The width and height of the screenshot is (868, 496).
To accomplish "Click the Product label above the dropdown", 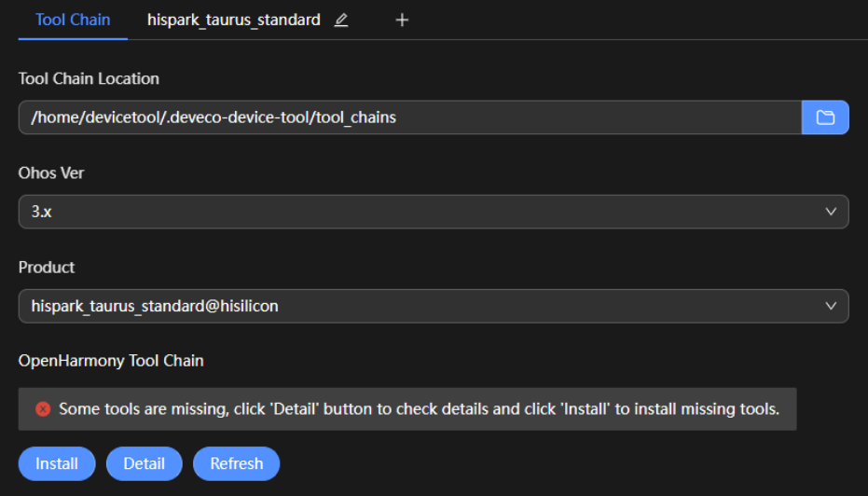I will tap(47, 267).
